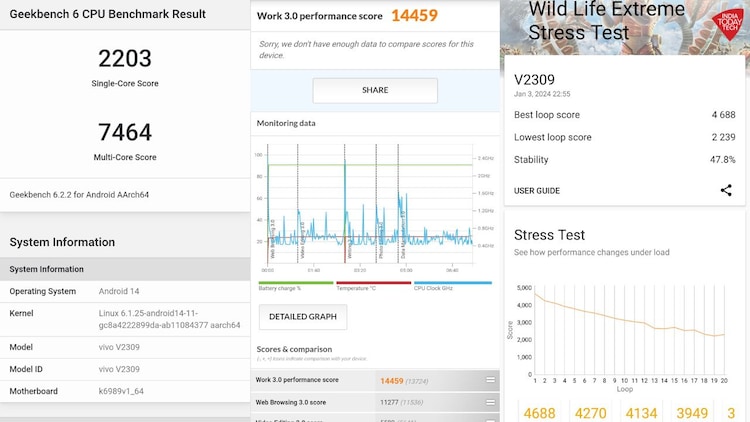Click the Wild Life Extreme Stress Test title

(x=579, y=21)
